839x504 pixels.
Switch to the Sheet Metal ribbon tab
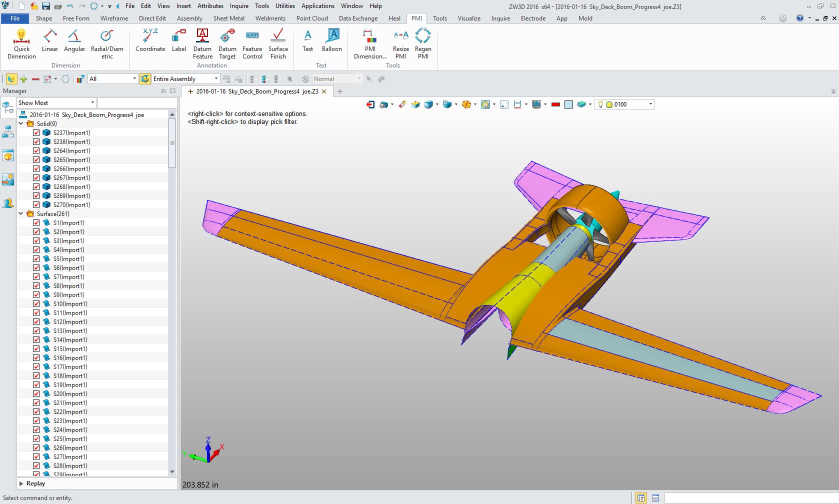click(228, 18)
